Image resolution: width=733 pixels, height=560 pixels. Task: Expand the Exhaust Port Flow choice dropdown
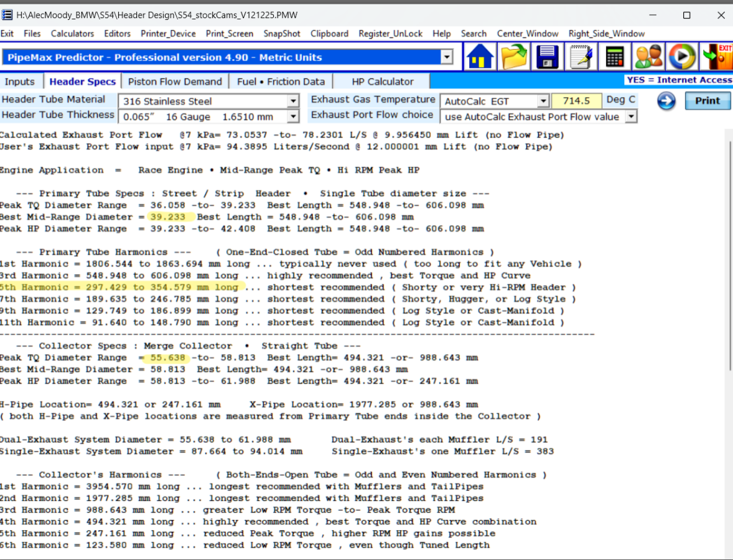(631, 116)
